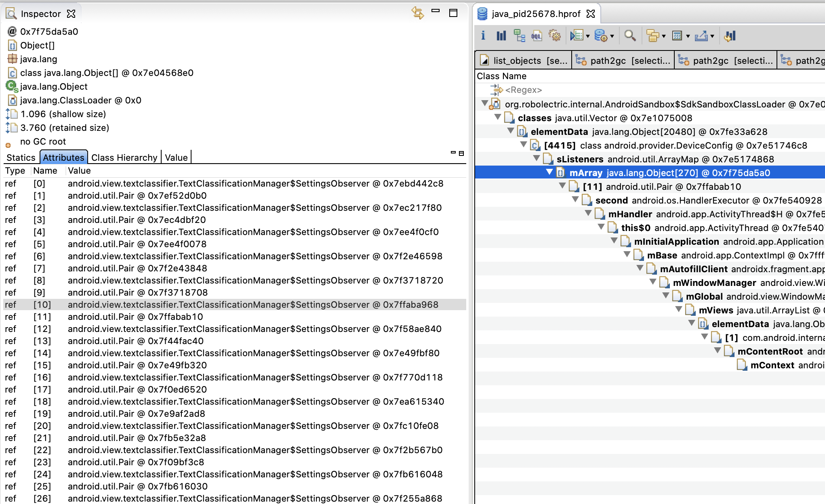
Task: Open thread overview and stacks
Action: pos(555,36)
